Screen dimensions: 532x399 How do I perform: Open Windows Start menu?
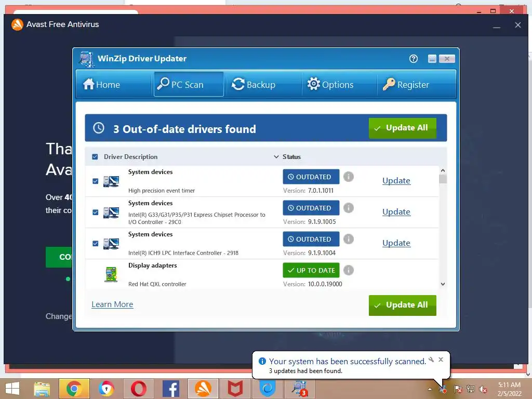12,389
